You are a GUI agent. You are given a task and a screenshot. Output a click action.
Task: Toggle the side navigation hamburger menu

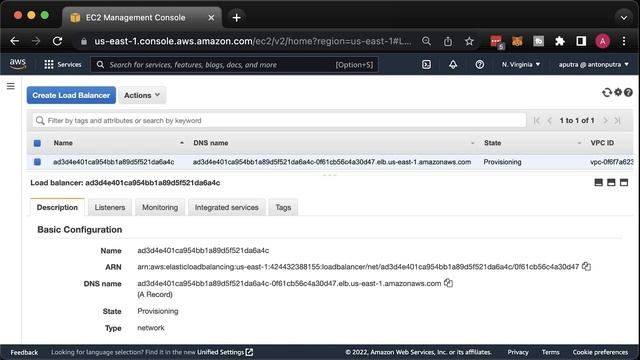[11, 86]
